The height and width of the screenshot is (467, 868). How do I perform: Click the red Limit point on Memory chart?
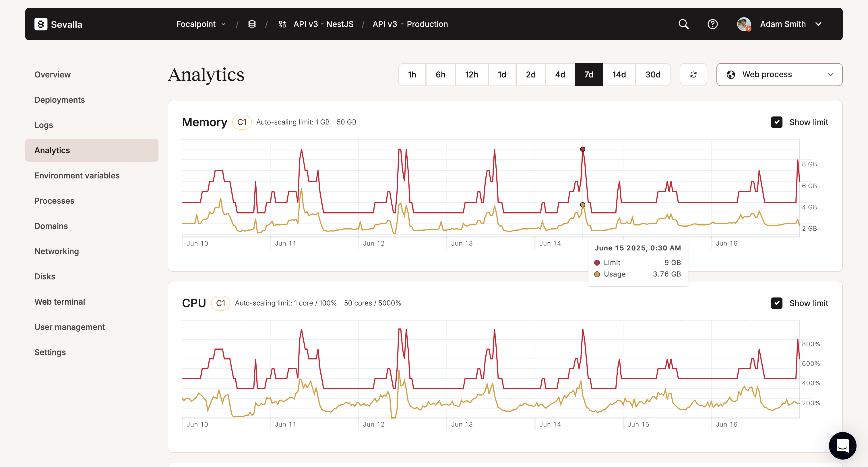click(582, 149)
